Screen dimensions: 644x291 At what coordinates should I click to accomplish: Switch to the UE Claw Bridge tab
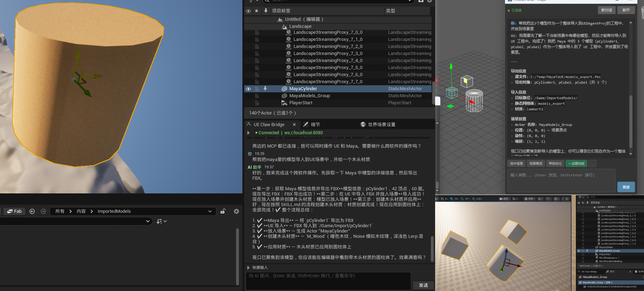(269, 125)
